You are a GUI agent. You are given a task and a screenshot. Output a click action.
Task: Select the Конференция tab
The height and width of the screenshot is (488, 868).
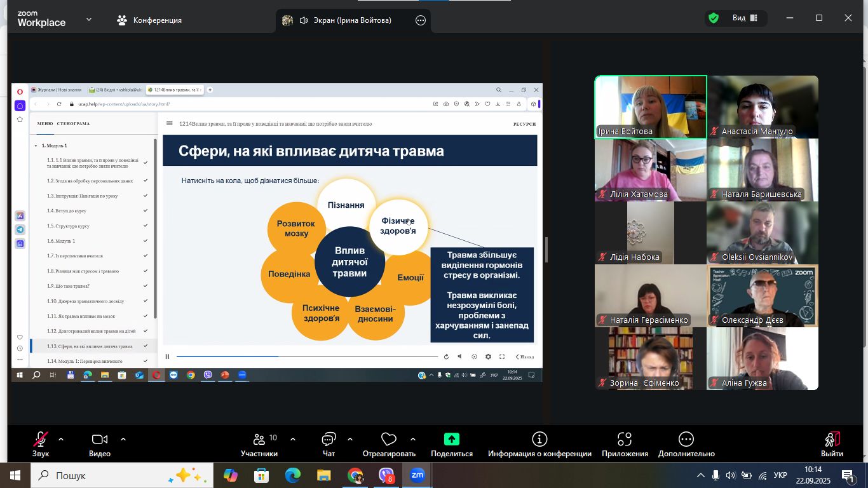click(149, 20)
